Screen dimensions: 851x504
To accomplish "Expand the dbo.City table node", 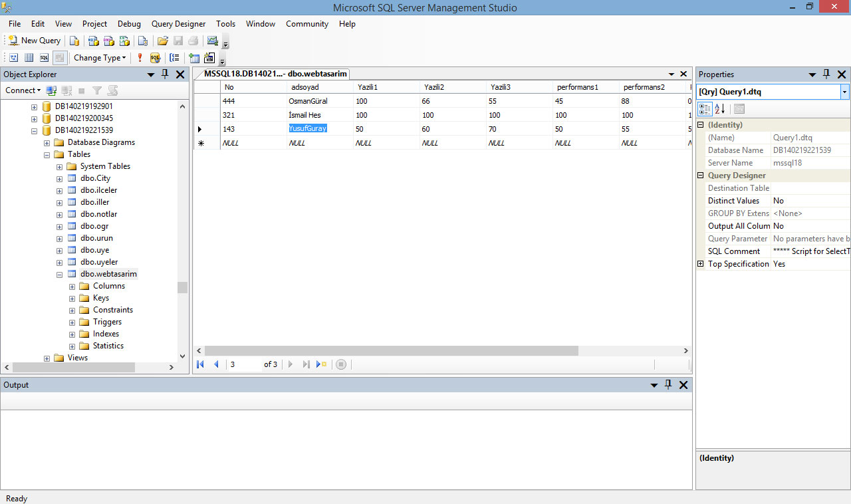I will (x=60, y=178).
